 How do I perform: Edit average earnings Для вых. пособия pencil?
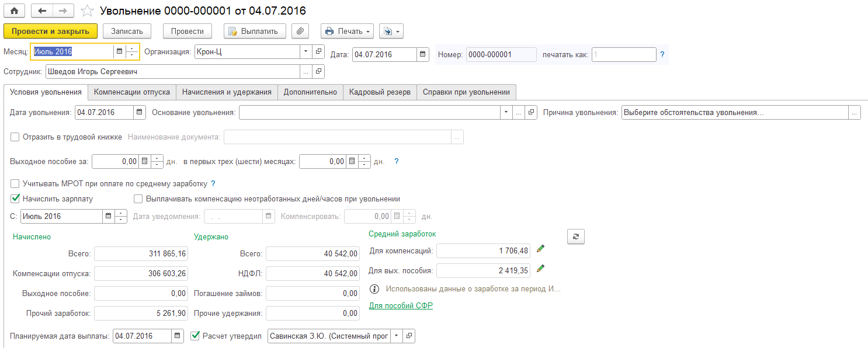[x=540, y=269]
